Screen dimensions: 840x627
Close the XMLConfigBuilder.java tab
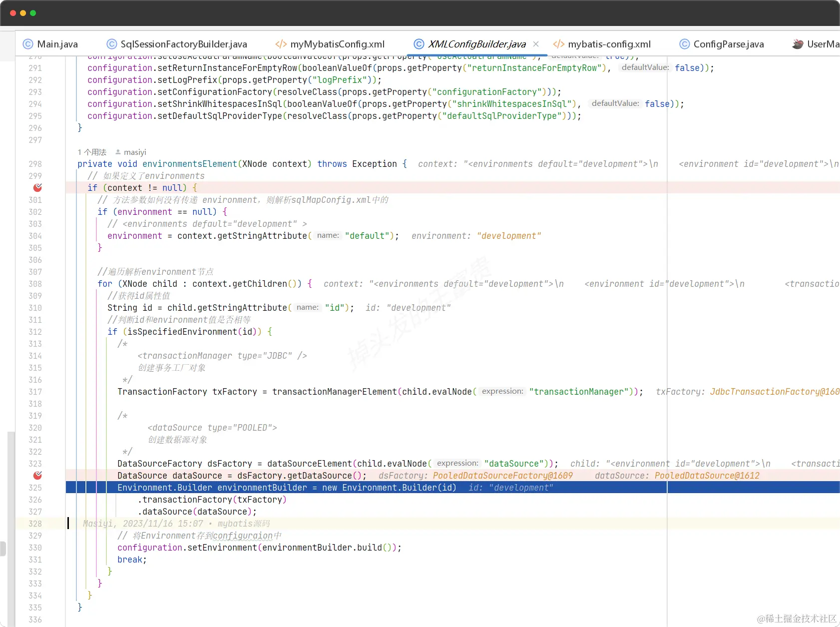(536, 44)
